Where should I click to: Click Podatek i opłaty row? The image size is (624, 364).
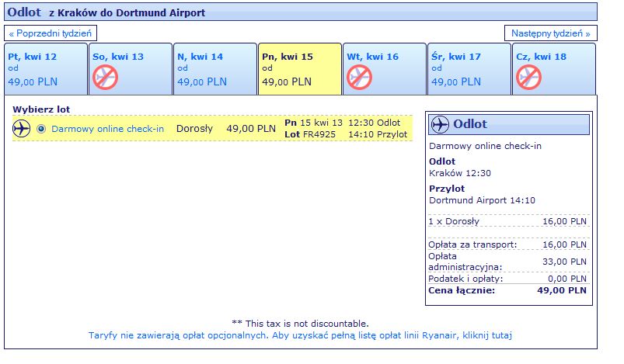(x=507, y=279)
